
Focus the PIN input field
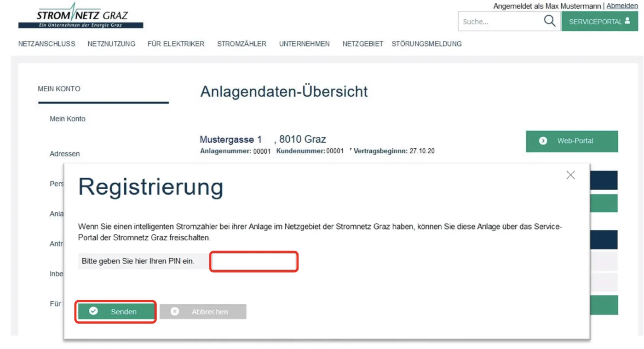(x=254, y=262)
